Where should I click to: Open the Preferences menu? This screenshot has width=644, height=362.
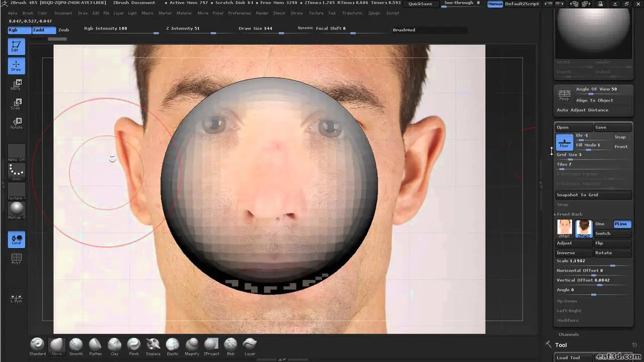(x=239, y=14)
